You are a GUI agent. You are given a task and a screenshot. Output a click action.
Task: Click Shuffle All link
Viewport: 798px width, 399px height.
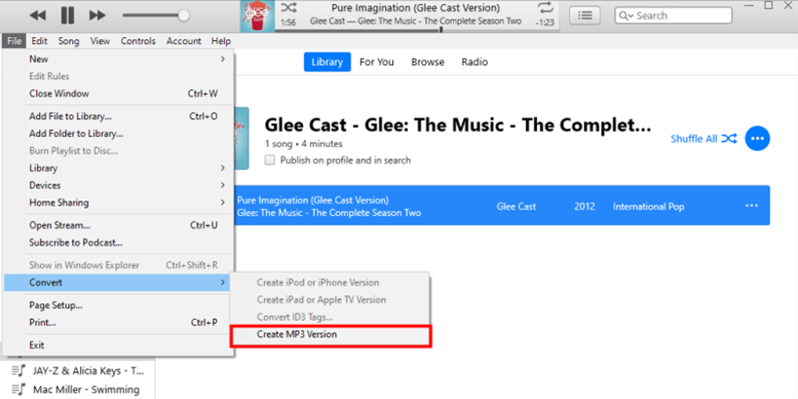(704, 138)
